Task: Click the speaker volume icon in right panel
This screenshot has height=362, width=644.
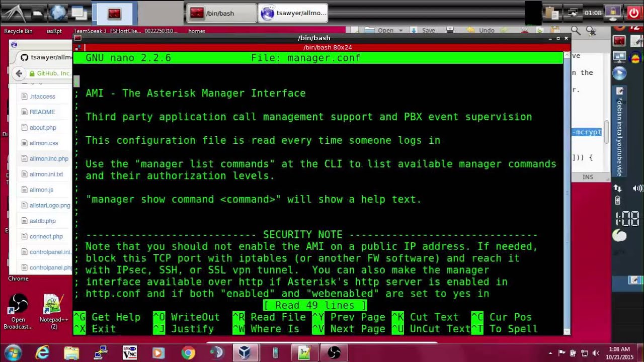Action: tap(637, 189)
